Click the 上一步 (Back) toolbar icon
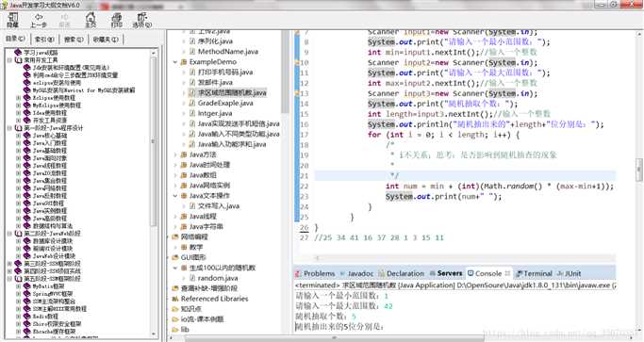 [x=39, y=20]
